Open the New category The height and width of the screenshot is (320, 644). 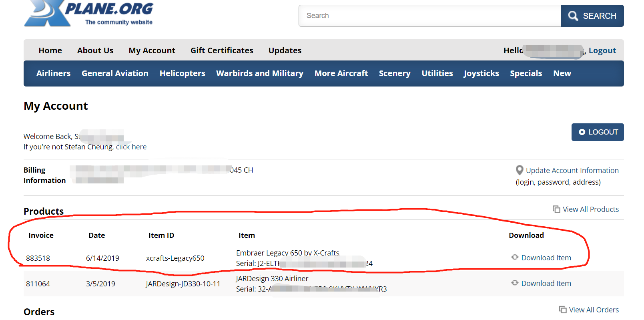(x=562, y=73)
